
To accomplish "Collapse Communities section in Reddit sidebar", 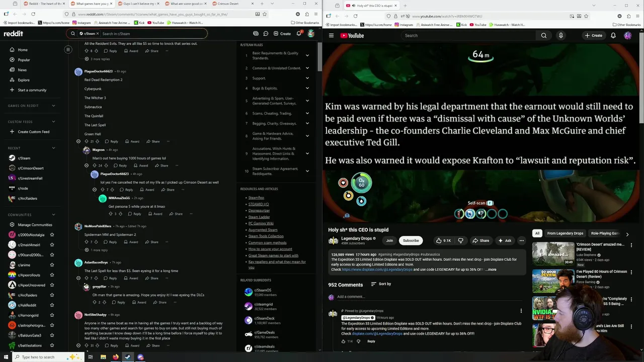I will point(53,215).
